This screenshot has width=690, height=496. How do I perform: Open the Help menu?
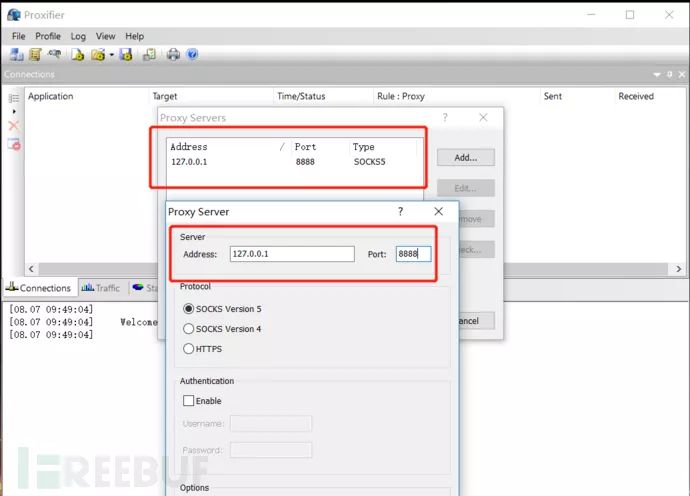tap(135, 36)
